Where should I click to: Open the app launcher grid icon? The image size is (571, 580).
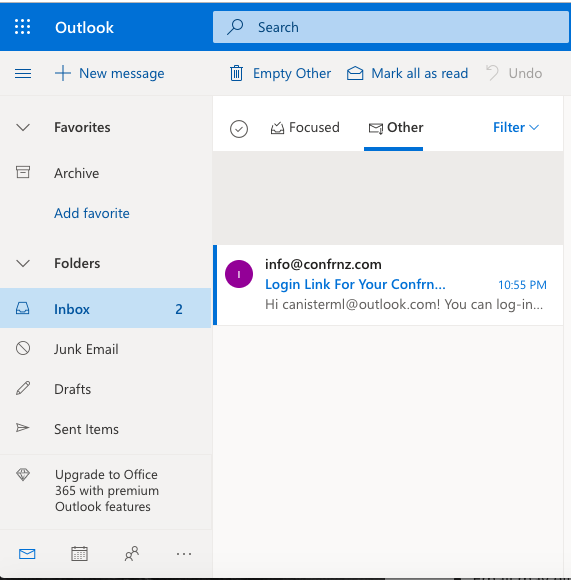23,27
